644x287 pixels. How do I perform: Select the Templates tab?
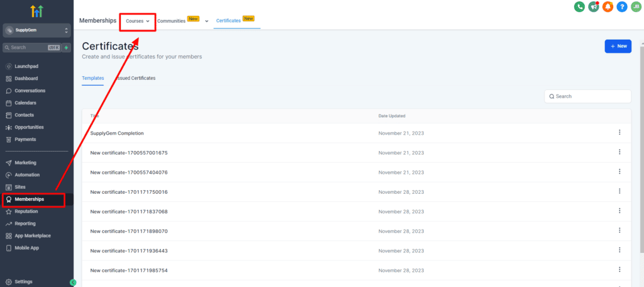93,78
